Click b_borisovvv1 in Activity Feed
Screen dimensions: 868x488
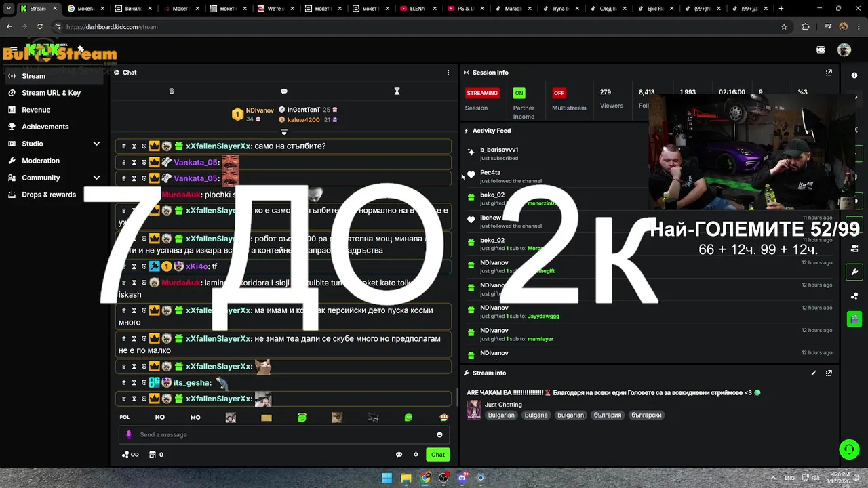point(499,150)
